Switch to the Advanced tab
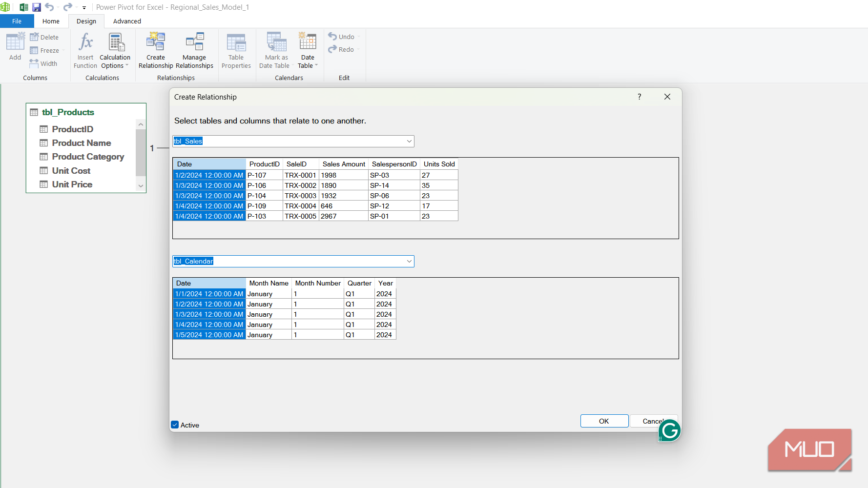Image resolution: width=868 pixels, height=488 pixels. point(127,21)
